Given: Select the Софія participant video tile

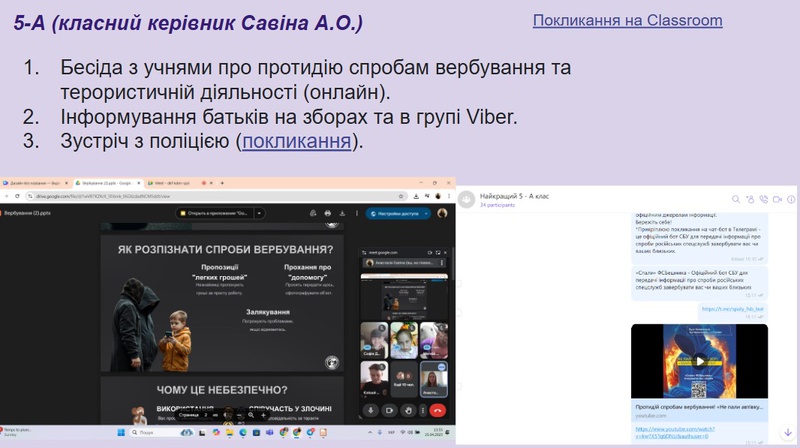Looking at the screenshot, I should click(374, 340).
